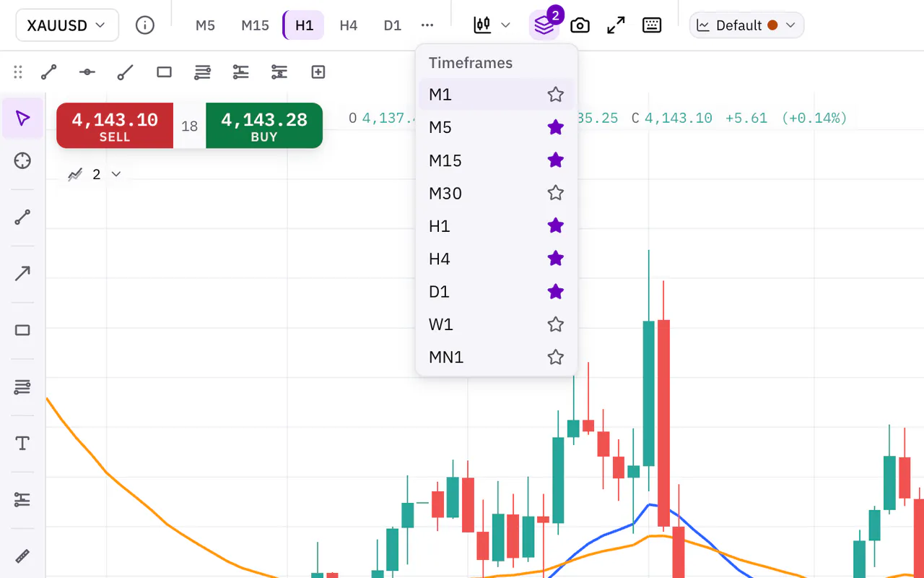Viewport: 924px width, 578px height.
Task: Switch to the M15 tab in the top bar
Action: click(x=255, y=25)
